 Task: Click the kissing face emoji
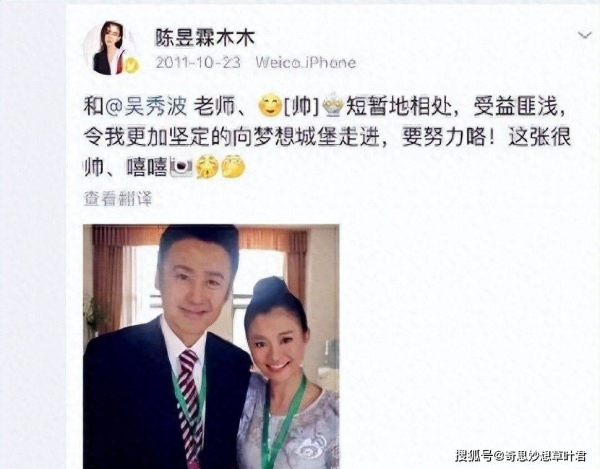coord(207,167)
